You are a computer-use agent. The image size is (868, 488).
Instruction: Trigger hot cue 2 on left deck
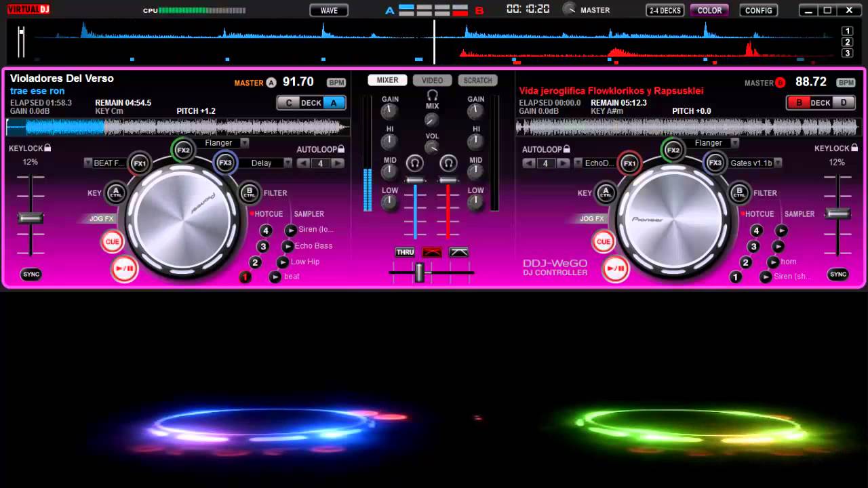[255, 262]
